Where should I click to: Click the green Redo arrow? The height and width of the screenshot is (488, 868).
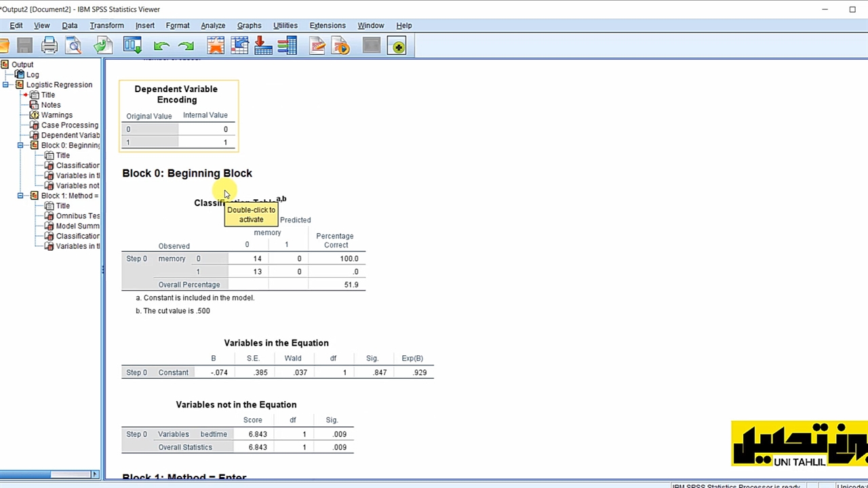186,46
